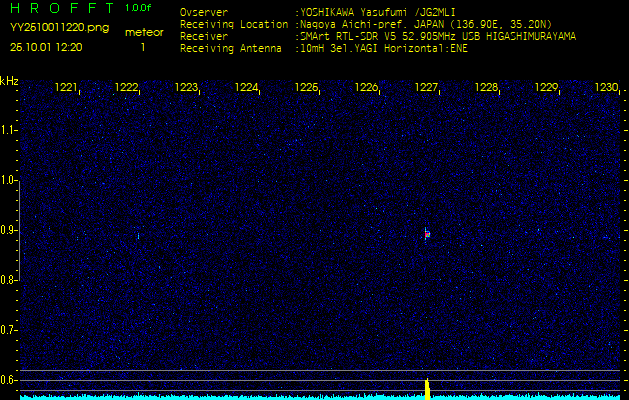Click the 1228 time marker
629x400 pixels.
[x=486, y=88]
